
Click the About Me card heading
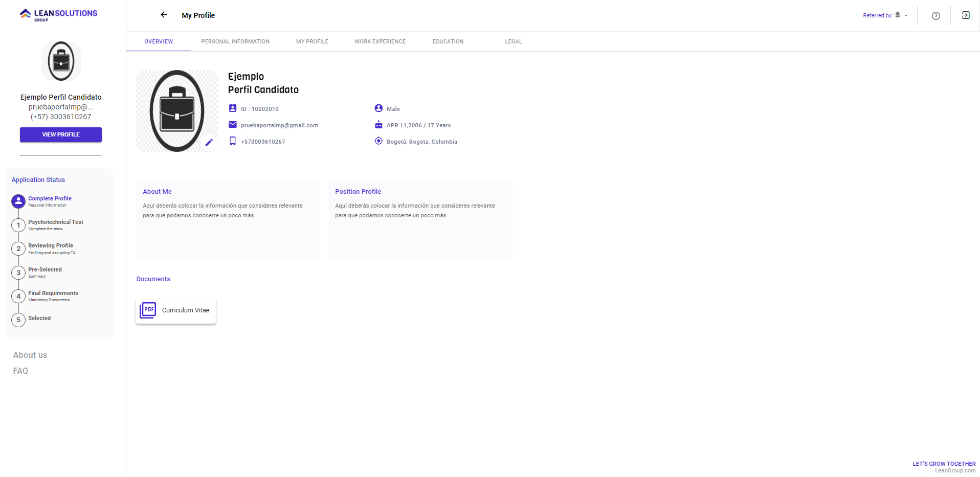click(157, 191)
